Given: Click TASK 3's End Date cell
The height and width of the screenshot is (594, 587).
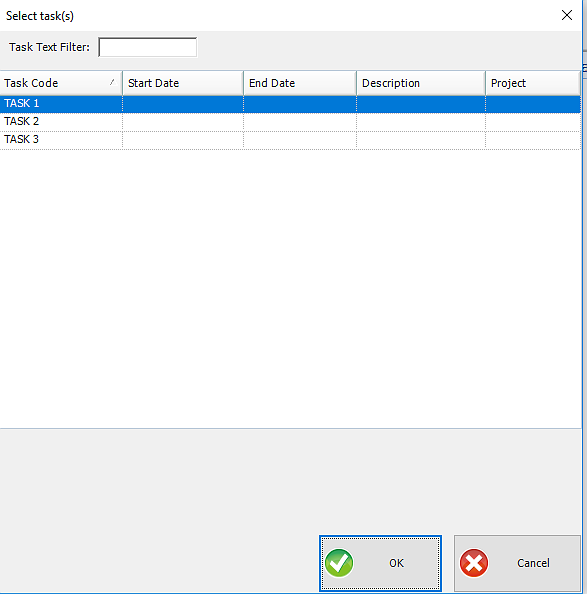Looking at the screenshot, I should coord(300,140).
